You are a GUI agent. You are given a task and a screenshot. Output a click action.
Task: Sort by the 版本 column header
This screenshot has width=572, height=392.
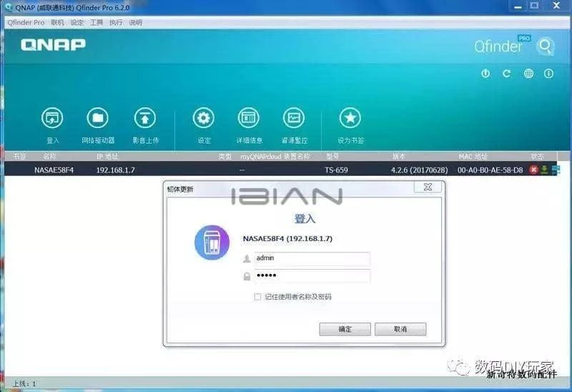pos(399,157)
